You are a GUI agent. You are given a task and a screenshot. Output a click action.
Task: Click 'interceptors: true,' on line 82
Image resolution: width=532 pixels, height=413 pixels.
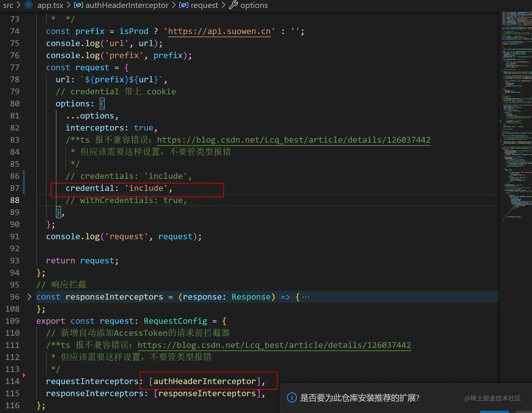click(x=112, y=128)
